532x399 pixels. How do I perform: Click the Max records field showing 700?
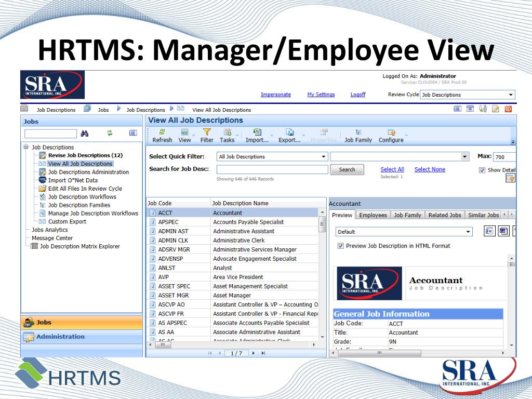[504, 157]
